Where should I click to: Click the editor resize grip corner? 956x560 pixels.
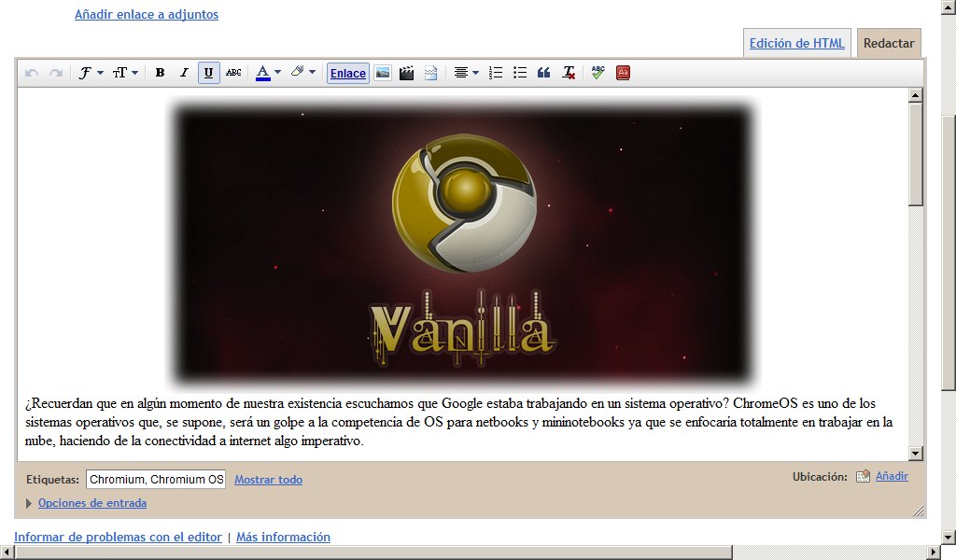[x=919, y=511]
